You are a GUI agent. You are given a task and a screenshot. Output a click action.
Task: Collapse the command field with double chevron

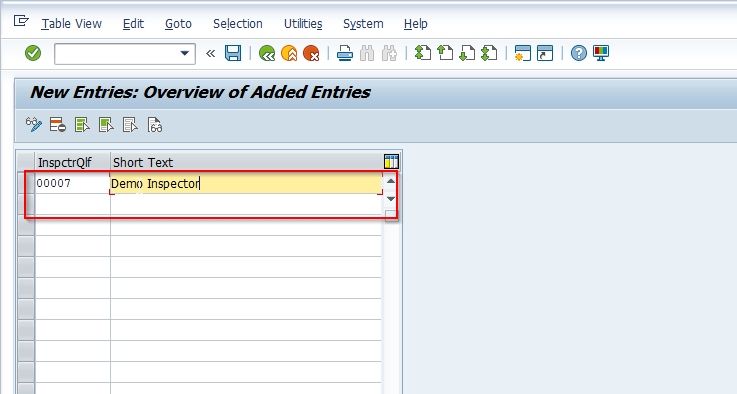211,53
